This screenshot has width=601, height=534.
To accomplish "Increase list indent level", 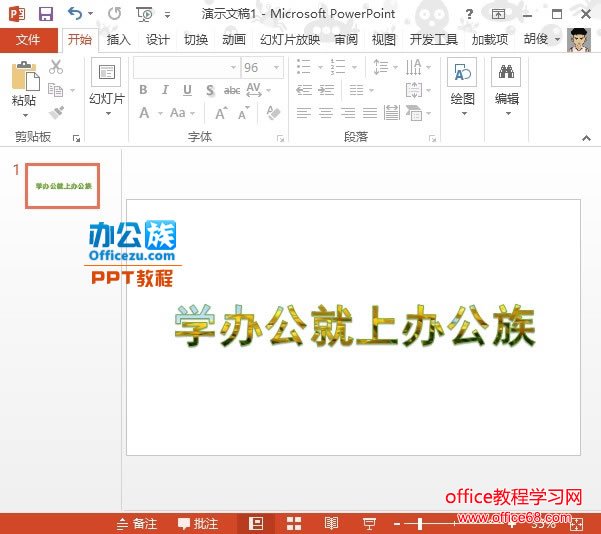I will point(326,90).
